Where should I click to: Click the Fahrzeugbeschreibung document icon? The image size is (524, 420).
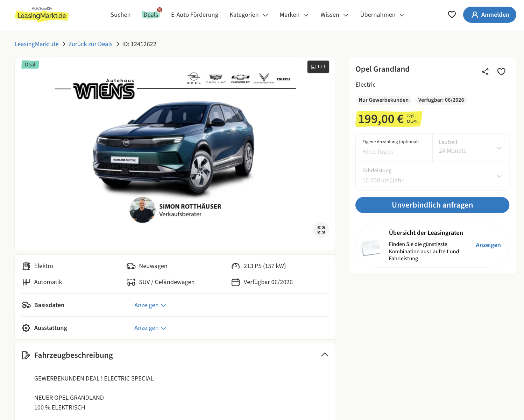point(26,355)
